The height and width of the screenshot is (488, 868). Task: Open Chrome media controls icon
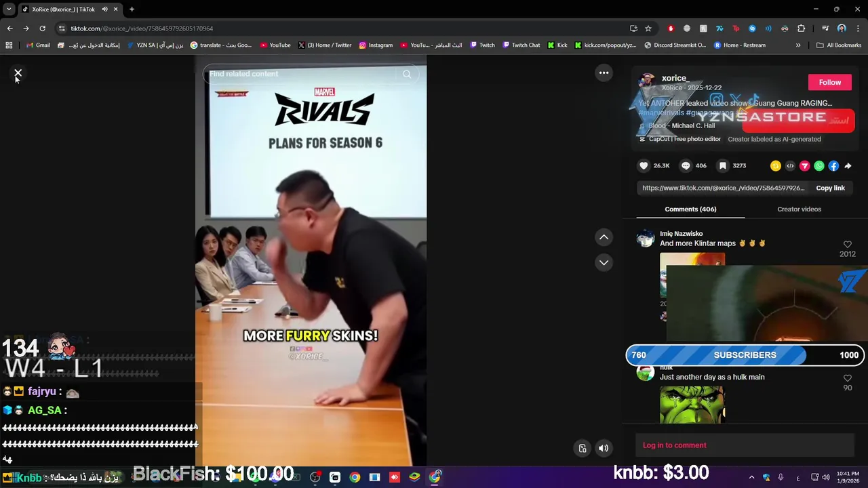825,28
